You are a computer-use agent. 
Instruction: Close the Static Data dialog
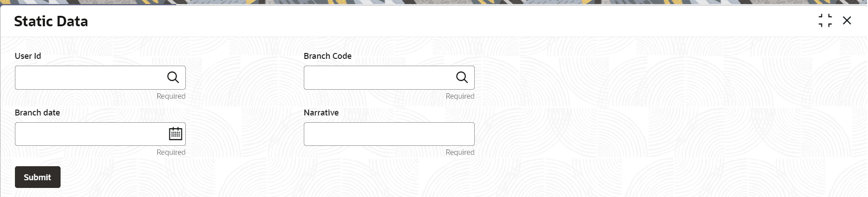[847, 20]
